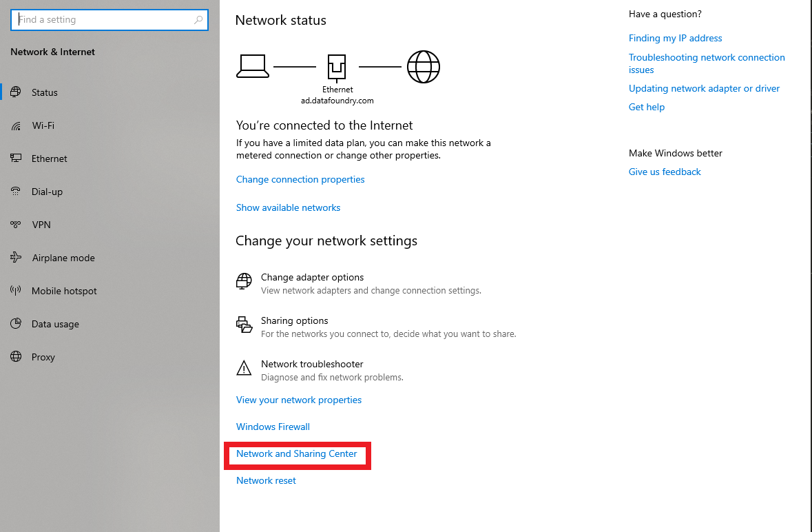Click the Ethernet monitor icon in sidebar
812x532 pixels.
coord(16,158)
